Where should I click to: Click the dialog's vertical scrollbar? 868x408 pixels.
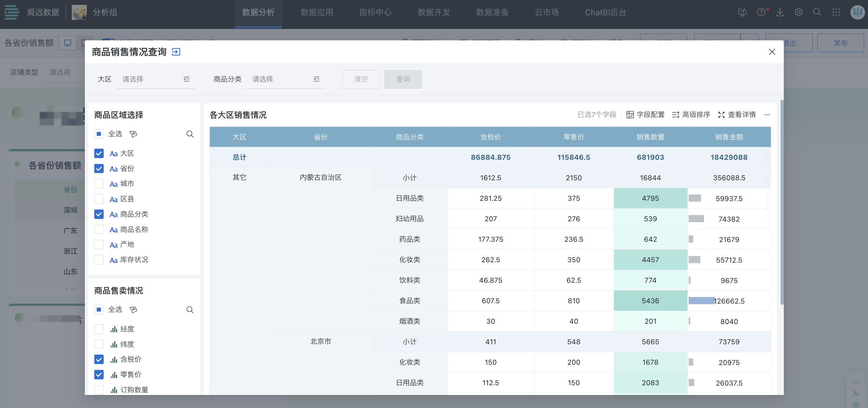pos(782,202)
